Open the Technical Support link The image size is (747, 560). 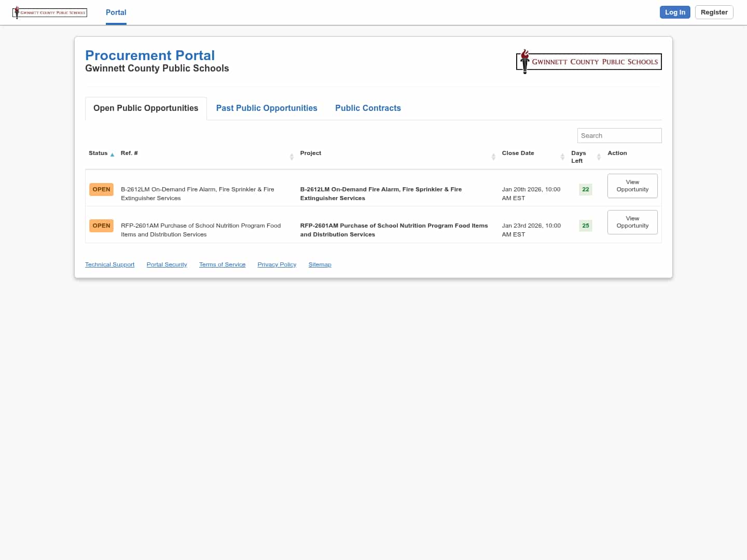(x=109, y=264)
